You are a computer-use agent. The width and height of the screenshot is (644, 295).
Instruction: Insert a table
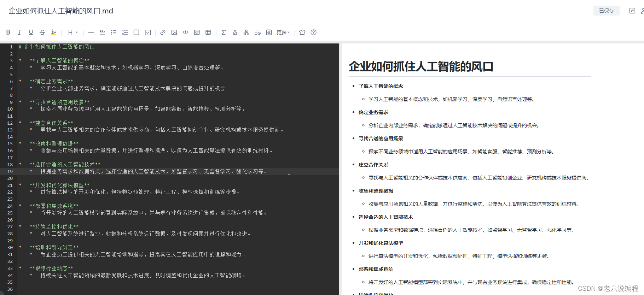208,33
